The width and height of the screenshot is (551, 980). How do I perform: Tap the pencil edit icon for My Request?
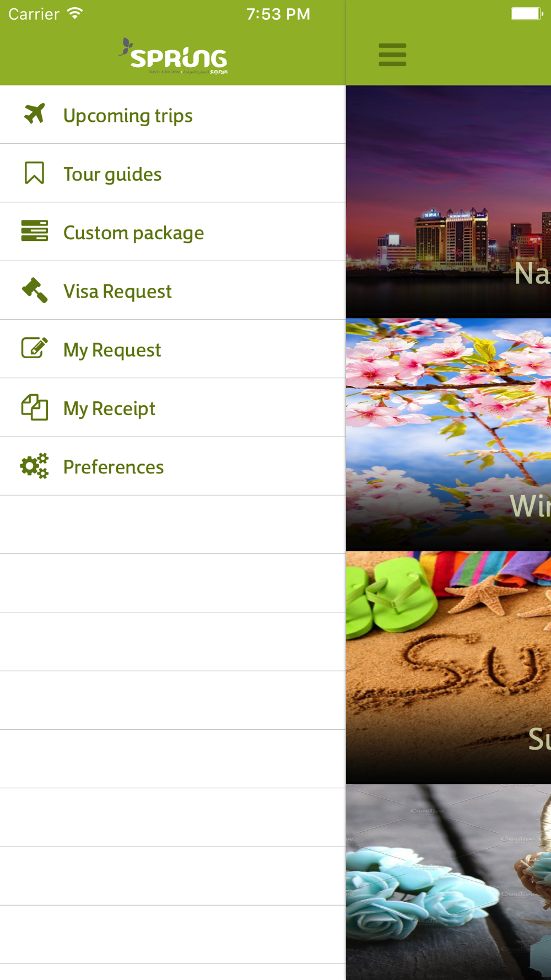coord(34,348)
